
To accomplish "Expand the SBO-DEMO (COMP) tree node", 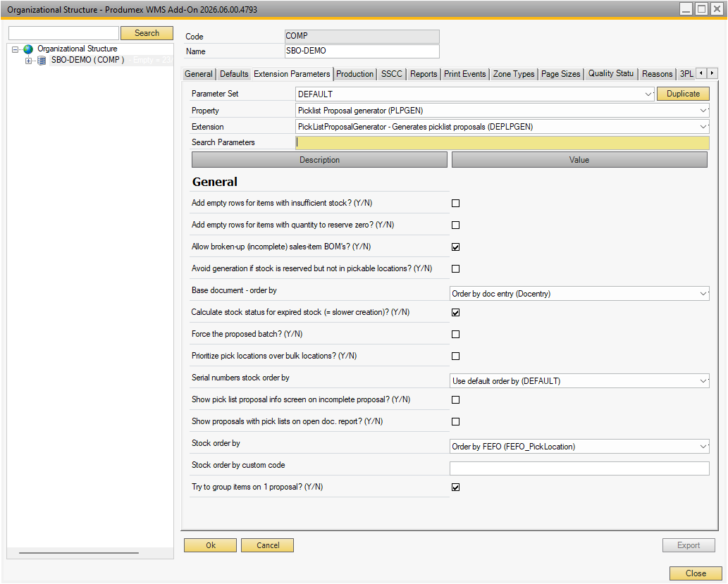I will coord(29,61).
